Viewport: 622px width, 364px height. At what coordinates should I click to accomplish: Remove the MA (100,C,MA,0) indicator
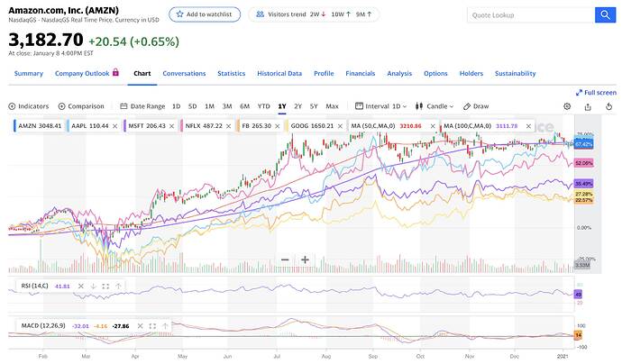pyautogui.click(x=528, y=126)
